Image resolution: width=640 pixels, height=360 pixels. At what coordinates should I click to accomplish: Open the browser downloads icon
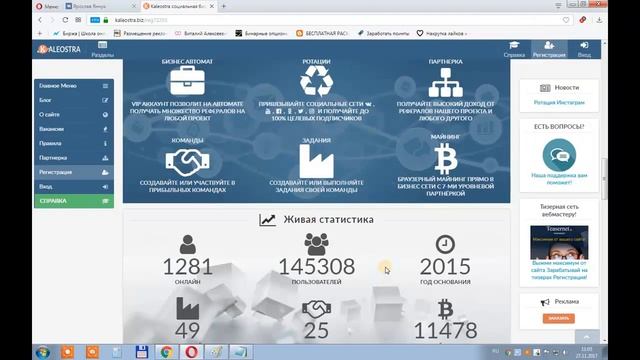pos(599,20)
